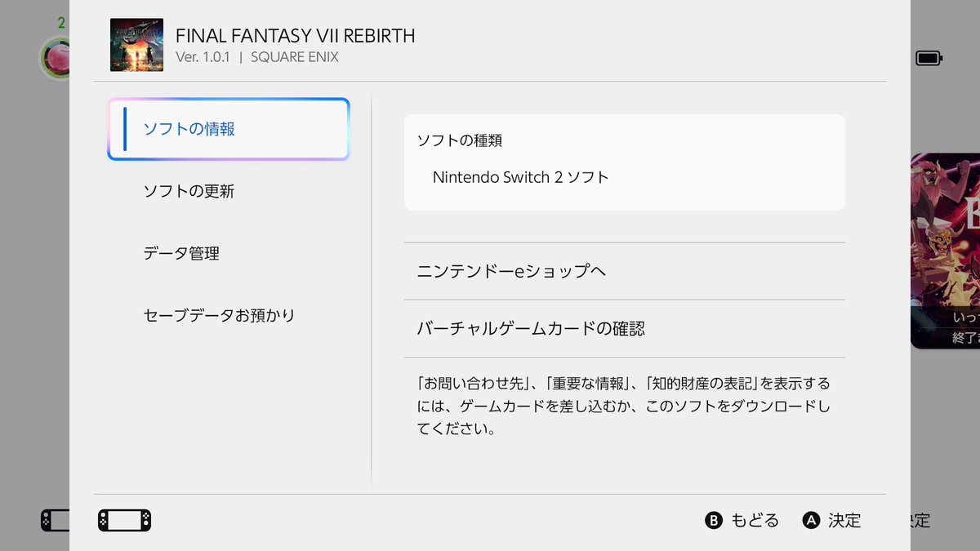Click the dimmed controller icon at bottom-left
Screen dimensions: 980x551
[55, 520]
